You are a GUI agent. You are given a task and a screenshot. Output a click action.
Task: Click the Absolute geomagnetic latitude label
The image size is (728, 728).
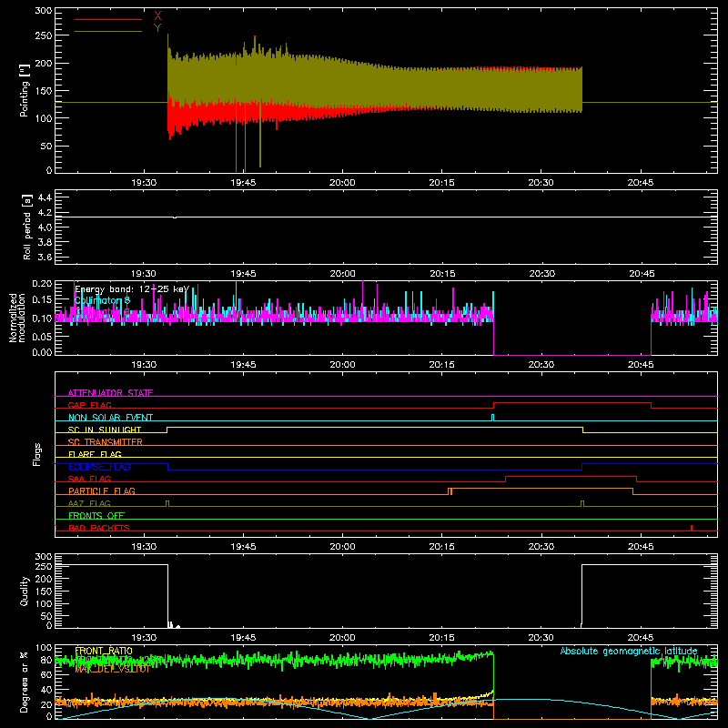pos(629,651)
